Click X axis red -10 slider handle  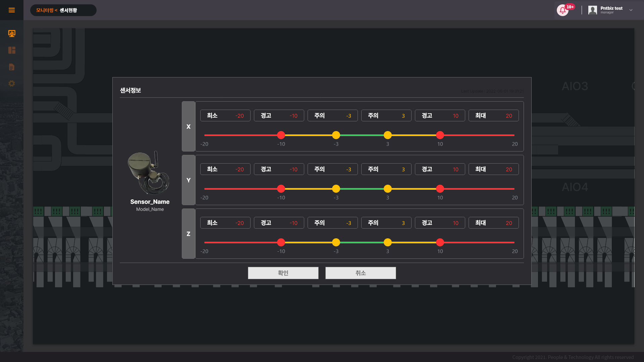281,135
